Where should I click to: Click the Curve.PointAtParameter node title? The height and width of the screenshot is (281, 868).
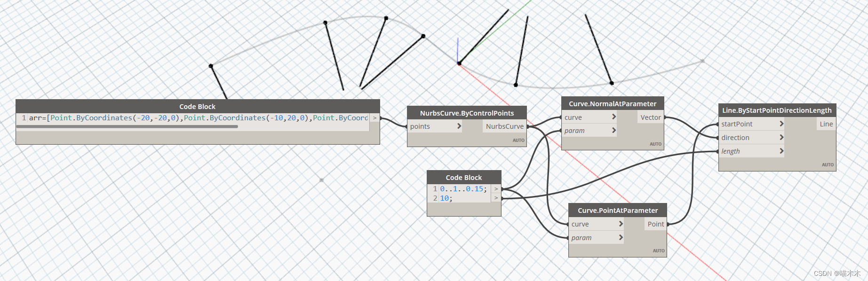(618, 210)
